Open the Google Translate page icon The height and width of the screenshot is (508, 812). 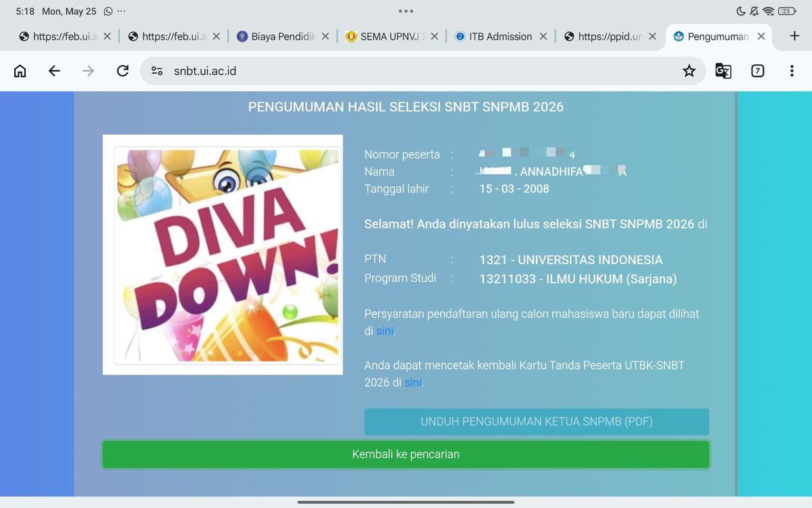pyautogui.click(x=723, y=70)
